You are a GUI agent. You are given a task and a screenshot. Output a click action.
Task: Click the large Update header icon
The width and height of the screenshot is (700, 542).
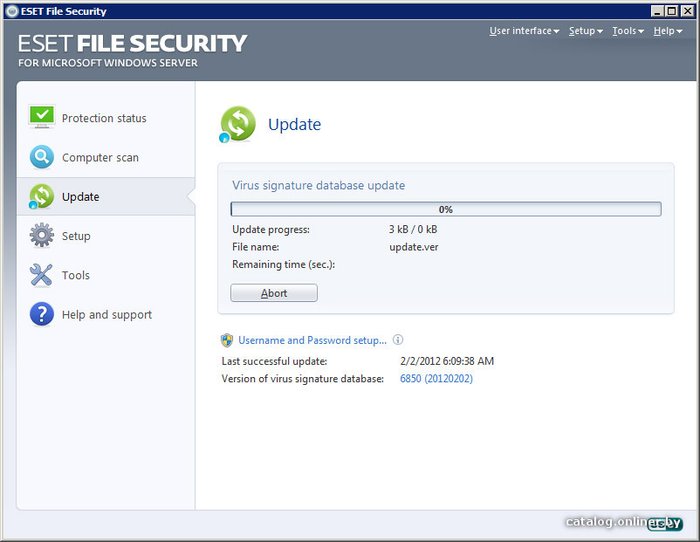238,125
